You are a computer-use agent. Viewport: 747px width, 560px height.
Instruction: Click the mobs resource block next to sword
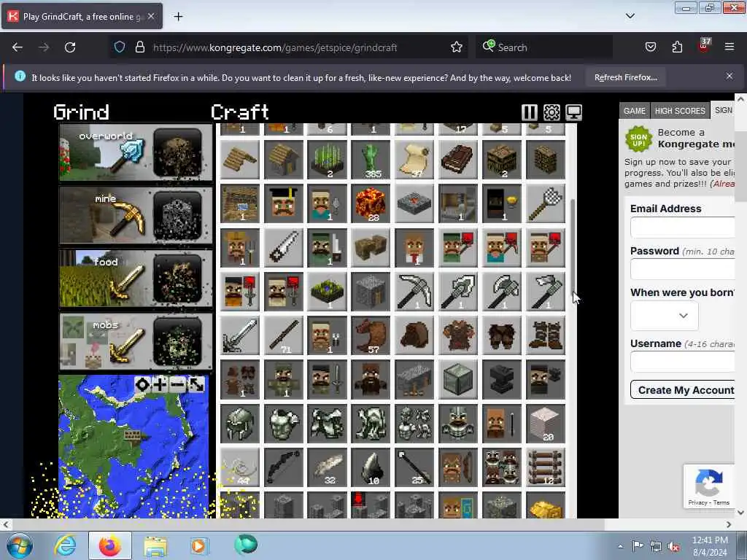(x=178, y=341)
